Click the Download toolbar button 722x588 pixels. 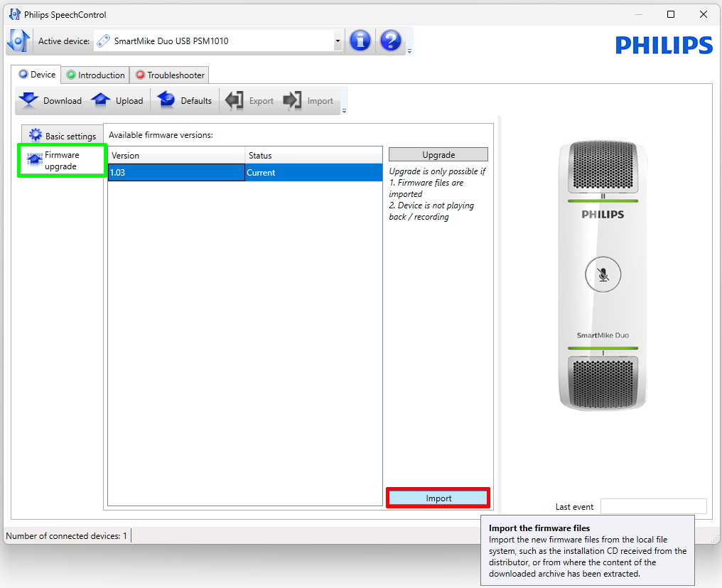[x=50, y=100]
